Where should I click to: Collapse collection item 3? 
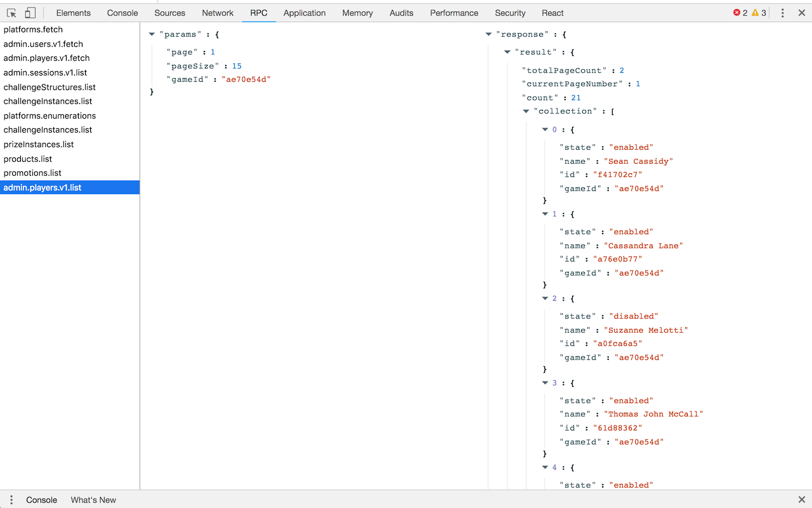click(x=545, y=383)
